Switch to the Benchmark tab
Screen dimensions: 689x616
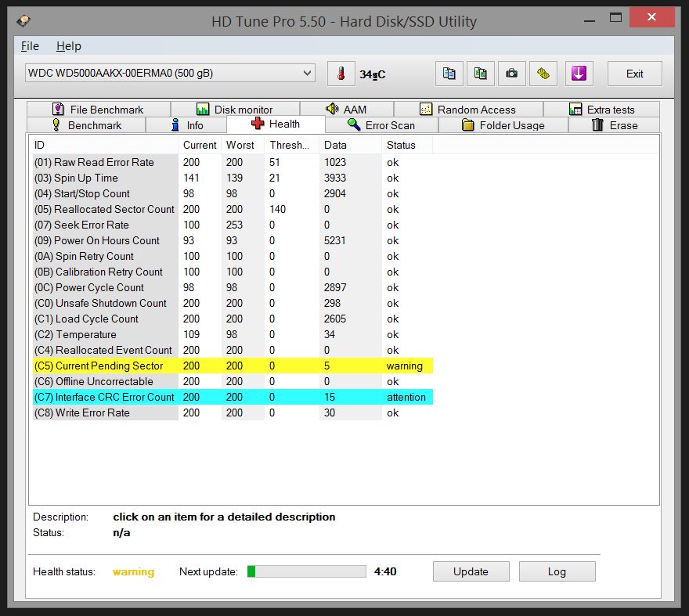(x=86, y=125)
